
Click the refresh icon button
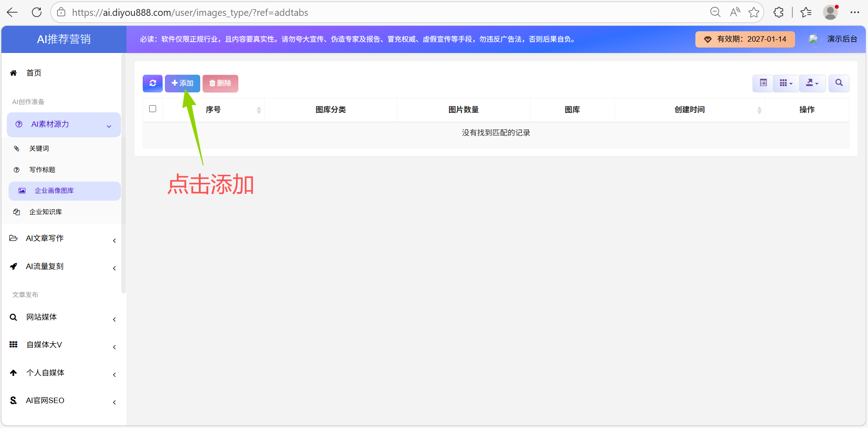point(153,83)
